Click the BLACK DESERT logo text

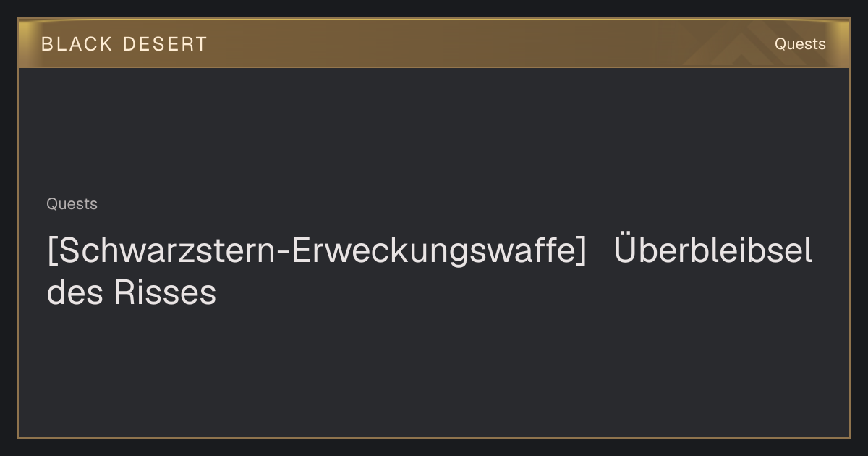pyautogui.click(x=124, y=44)
